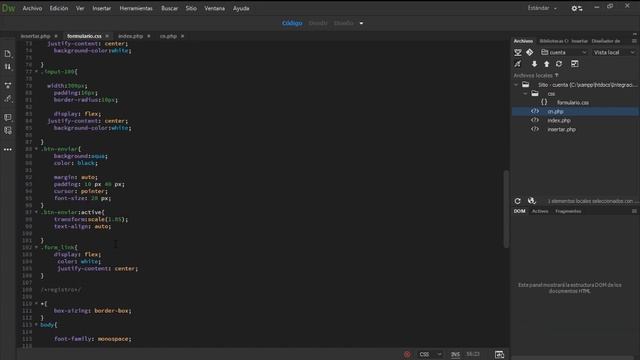Click the code editor vertical scrollbar thumb
This screenshot has height=360, width=640.
506,209
